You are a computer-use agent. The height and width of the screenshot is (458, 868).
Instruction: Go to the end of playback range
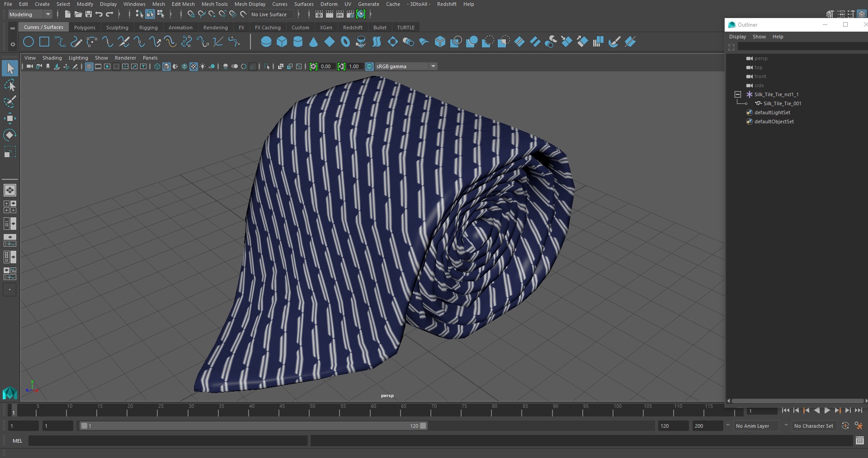tap(858, 411)
